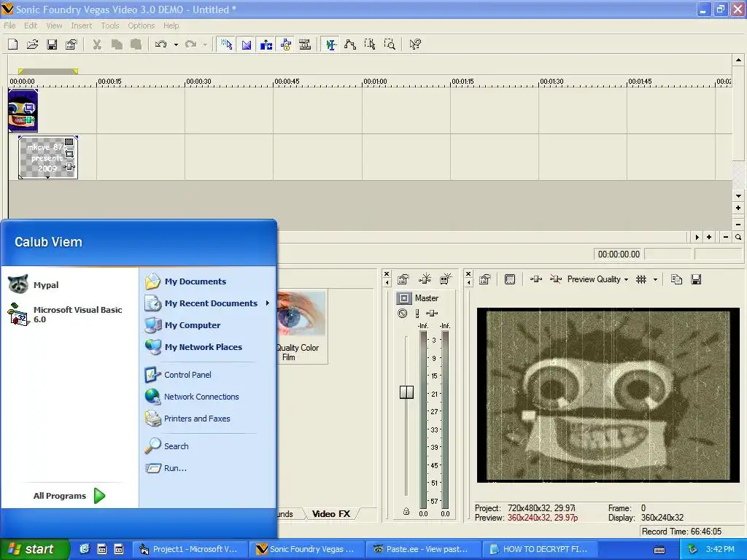Open the Options menu
The image size is (747, 560).
coord(141,26)
